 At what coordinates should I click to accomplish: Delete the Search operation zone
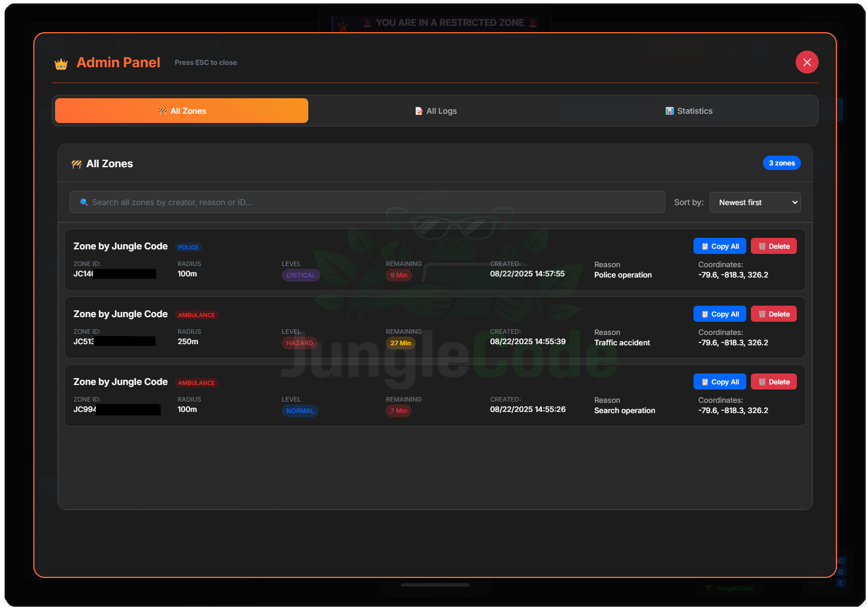(773, 381)
